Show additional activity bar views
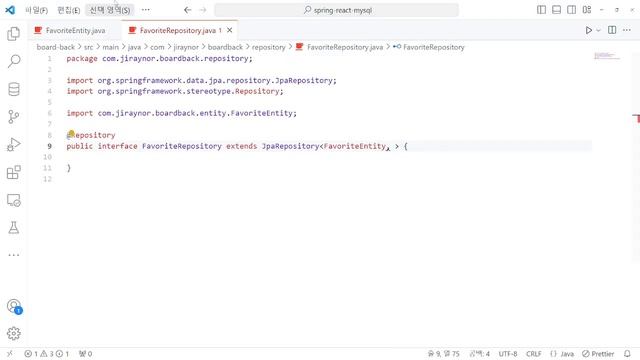This screenshot has width=640, height=360. pyautogui.click(x=13, y=255)
